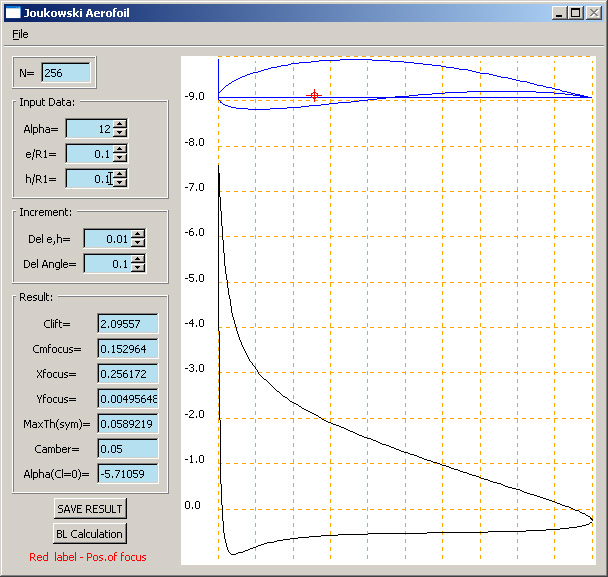The width and height of the screenshot is (608, 577).
Task: Click the 'Input Data:' group label
Action: (47, 102)
